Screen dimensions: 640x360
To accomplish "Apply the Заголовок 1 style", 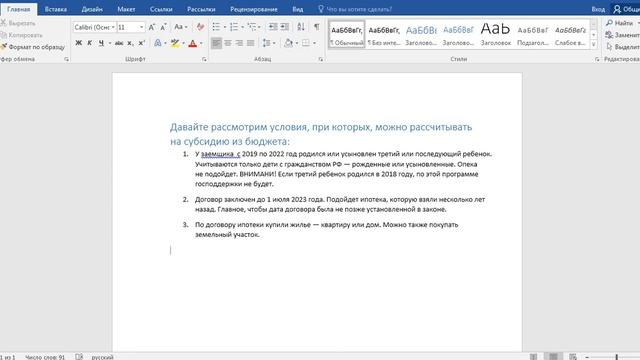I will point(421,35).
